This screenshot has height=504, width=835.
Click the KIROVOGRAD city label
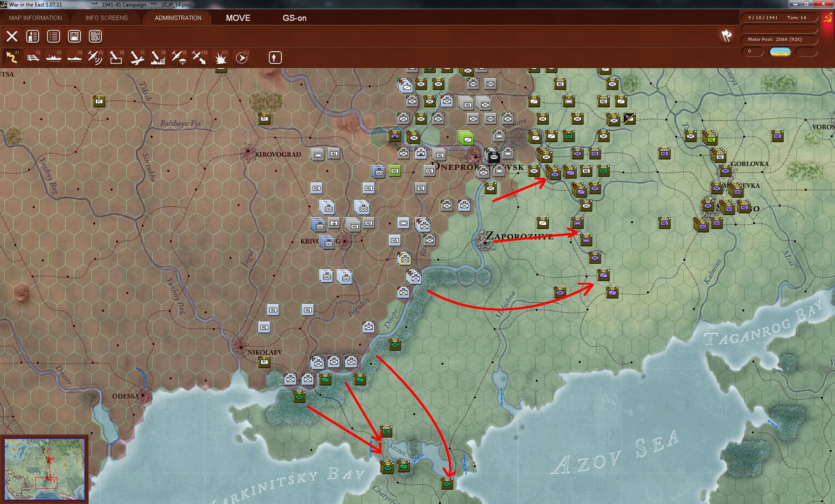coord(277,154)
